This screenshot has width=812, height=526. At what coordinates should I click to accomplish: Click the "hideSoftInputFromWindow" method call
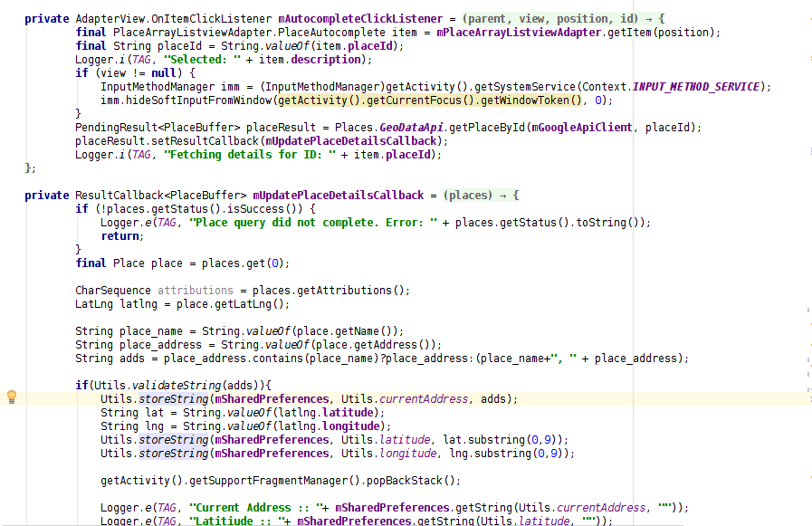click(199, 100)
